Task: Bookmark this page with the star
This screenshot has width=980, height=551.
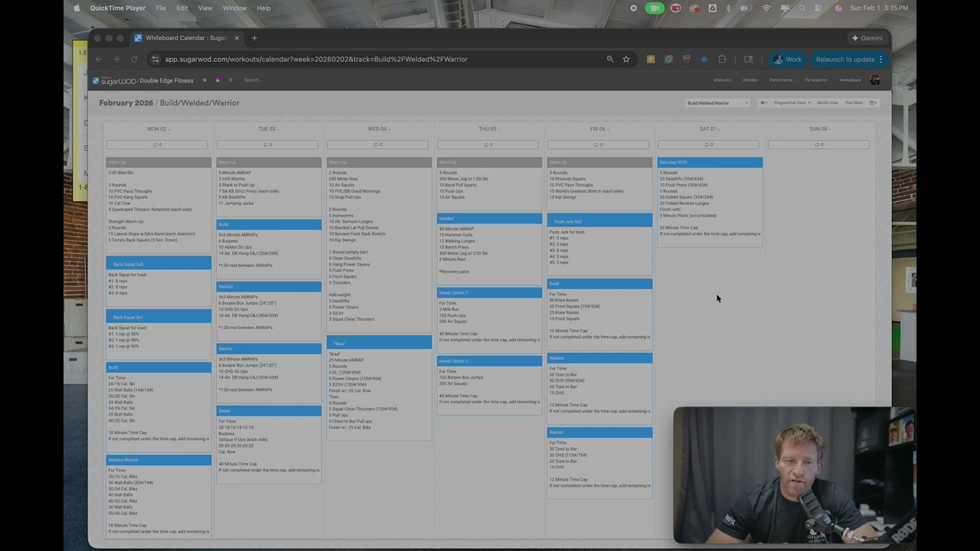Action: [x=626, y=59]
